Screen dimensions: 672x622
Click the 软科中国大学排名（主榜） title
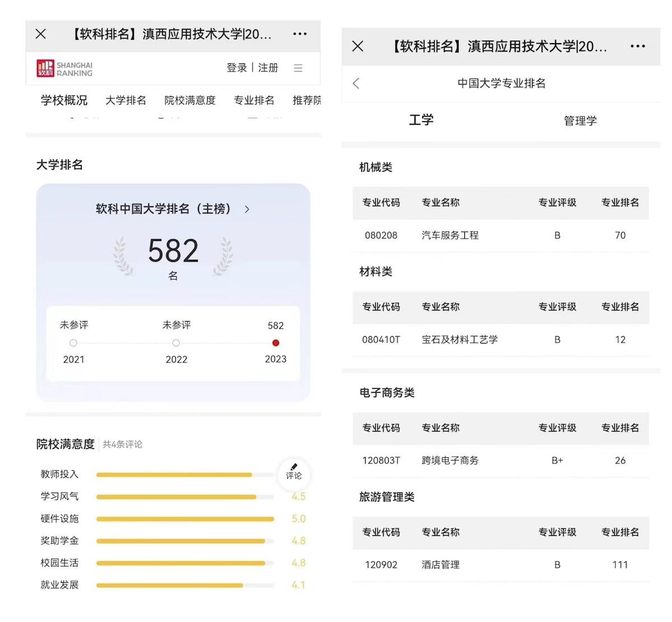164,209
